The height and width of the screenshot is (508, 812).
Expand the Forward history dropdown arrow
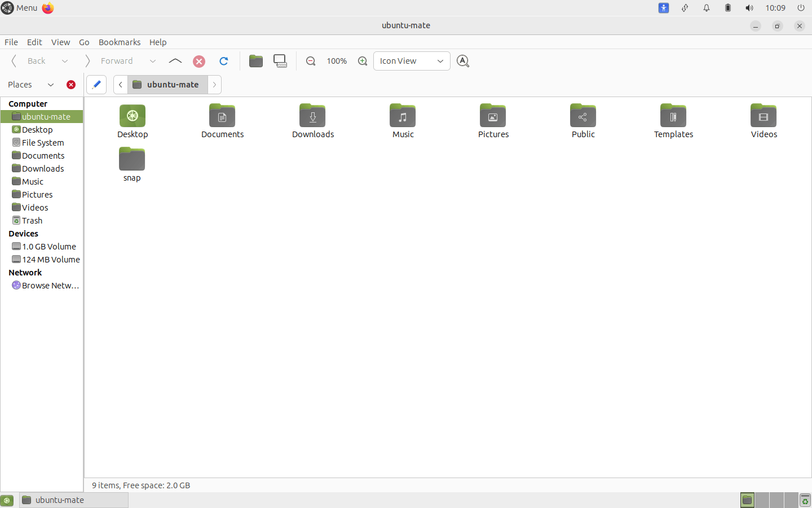[153, 60]
